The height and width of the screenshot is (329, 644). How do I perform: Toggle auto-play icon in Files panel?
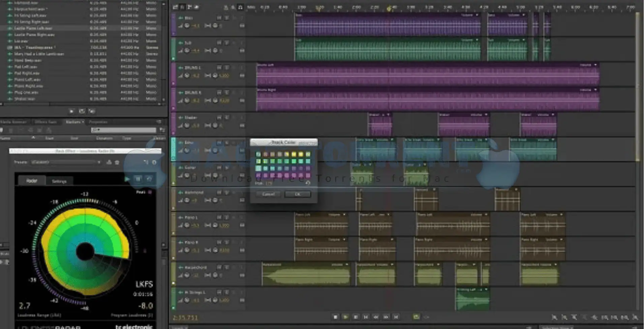[92, 111]
